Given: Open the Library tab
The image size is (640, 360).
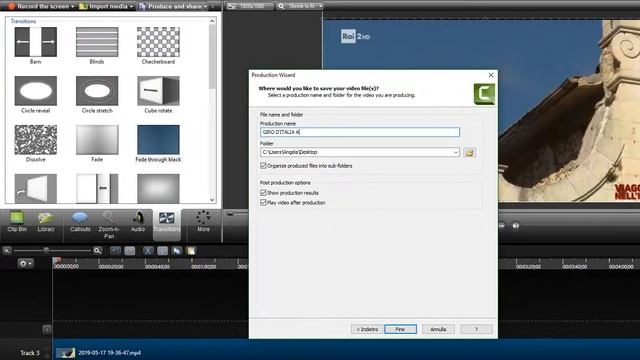Looking at the screenshot, I should [46, 222].
